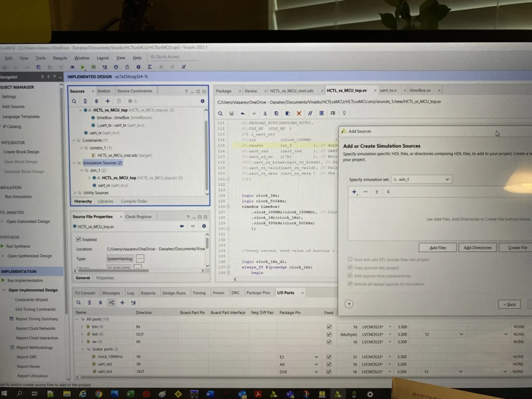Add sources with plus icon in Sources panel
This screenshot has width=532, height=399.
(108, 101)
